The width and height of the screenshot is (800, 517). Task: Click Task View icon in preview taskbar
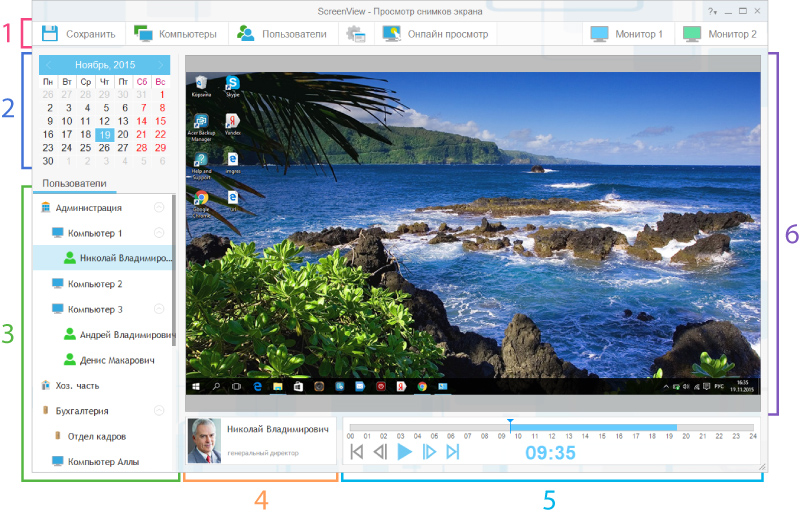click(237, 387)
